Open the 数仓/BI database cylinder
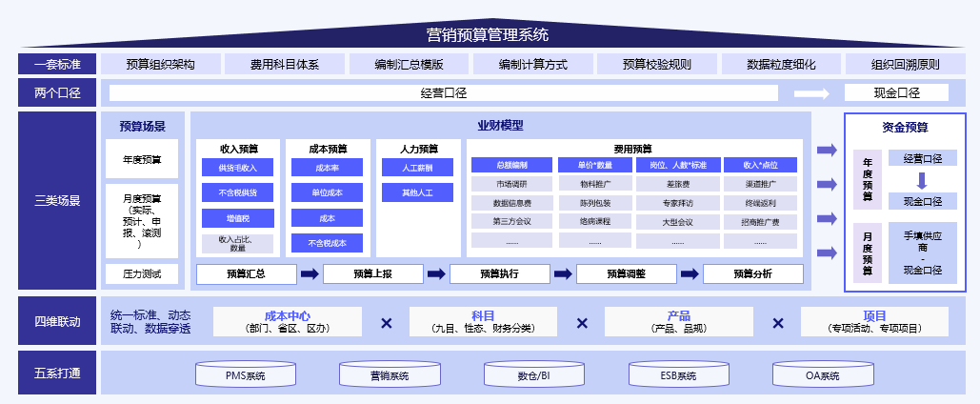The image size is (980, 404). (533, 374)
